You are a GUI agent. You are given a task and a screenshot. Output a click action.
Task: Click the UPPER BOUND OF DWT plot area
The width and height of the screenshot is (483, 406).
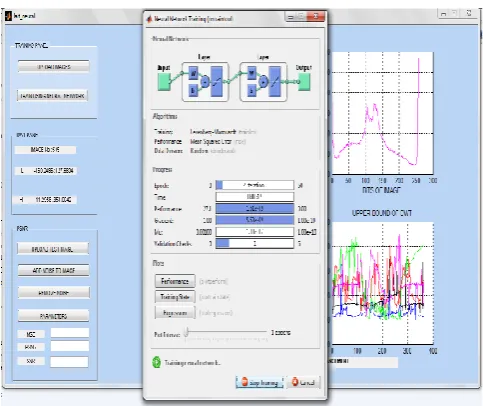click(382, 283)
